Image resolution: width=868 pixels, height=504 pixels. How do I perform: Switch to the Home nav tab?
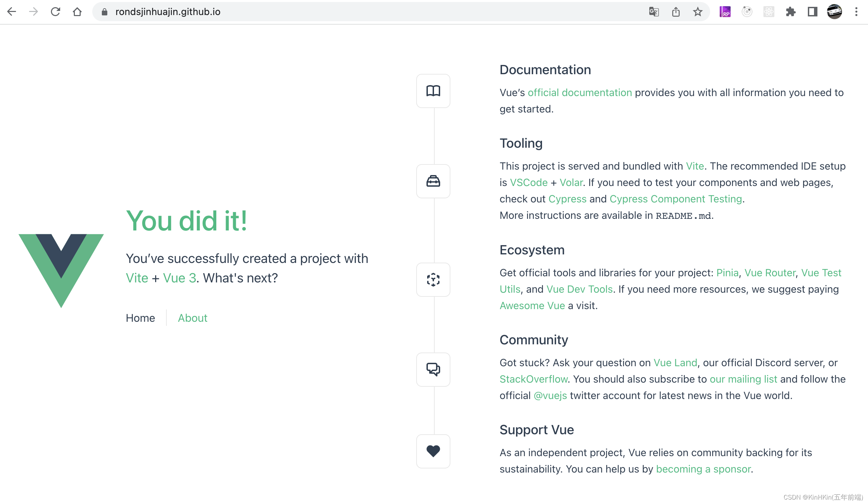click(140, 318)
